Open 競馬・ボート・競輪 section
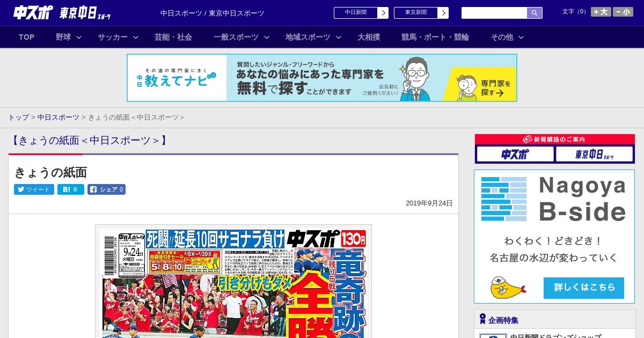 click(x=435, y=37)
